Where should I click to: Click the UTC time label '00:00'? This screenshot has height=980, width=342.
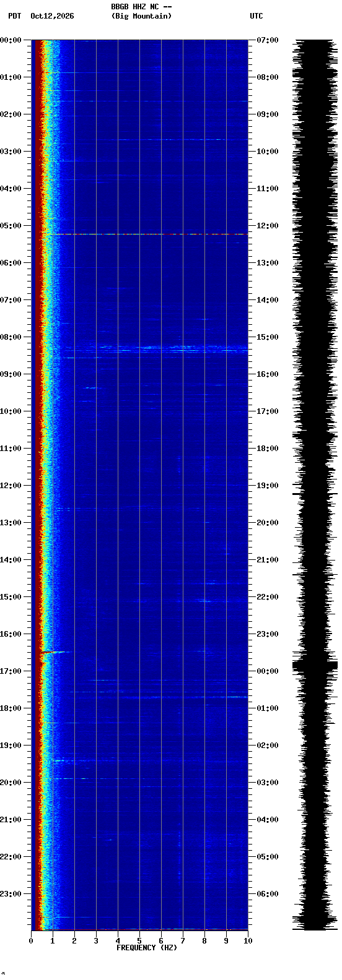[268, 671]
